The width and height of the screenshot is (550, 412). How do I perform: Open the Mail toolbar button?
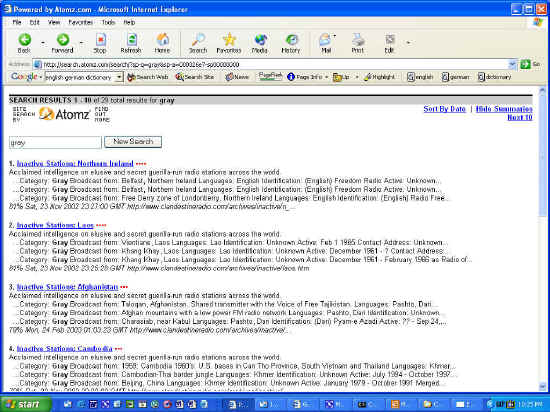(326, 43)
